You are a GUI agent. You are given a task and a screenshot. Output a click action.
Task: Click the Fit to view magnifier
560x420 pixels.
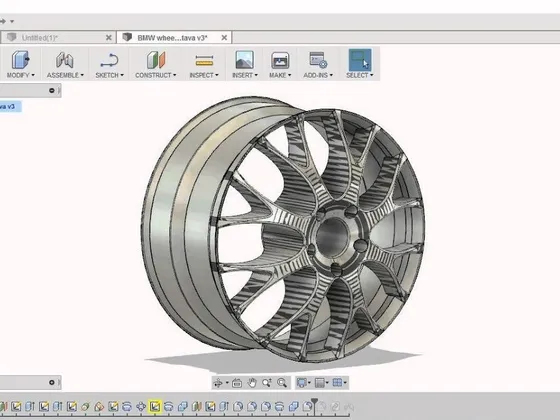click(x=282, y=383)
